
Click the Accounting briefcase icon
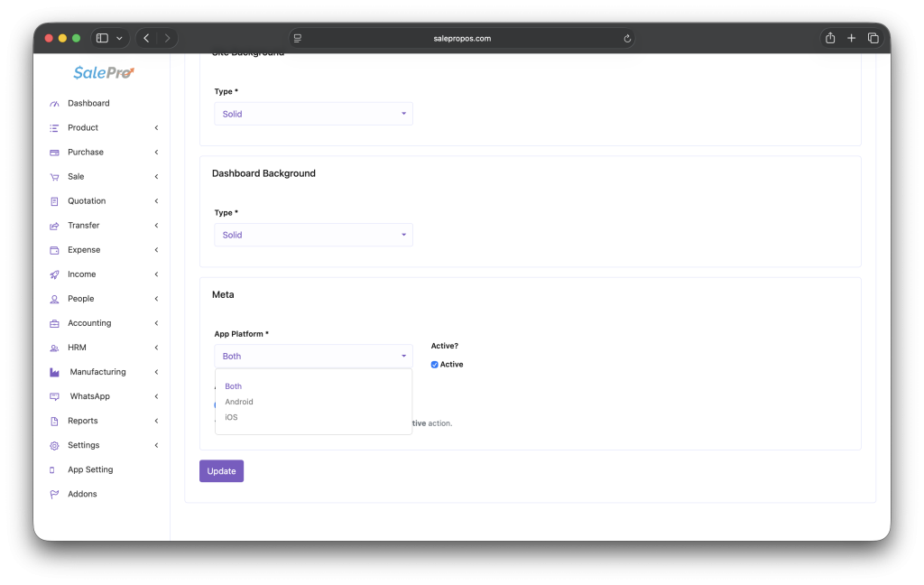click(x=54, y=323)
